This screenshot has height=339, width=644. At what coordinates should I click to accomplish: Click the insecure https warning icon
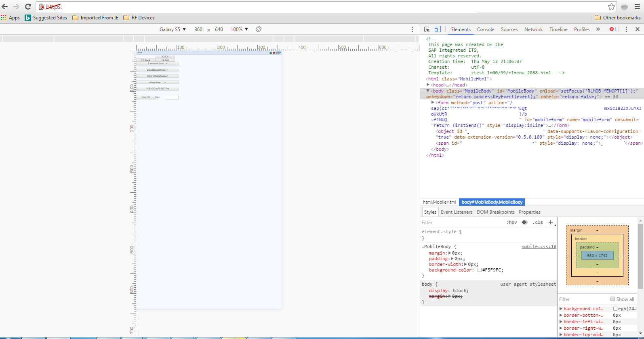click(42, 6)
